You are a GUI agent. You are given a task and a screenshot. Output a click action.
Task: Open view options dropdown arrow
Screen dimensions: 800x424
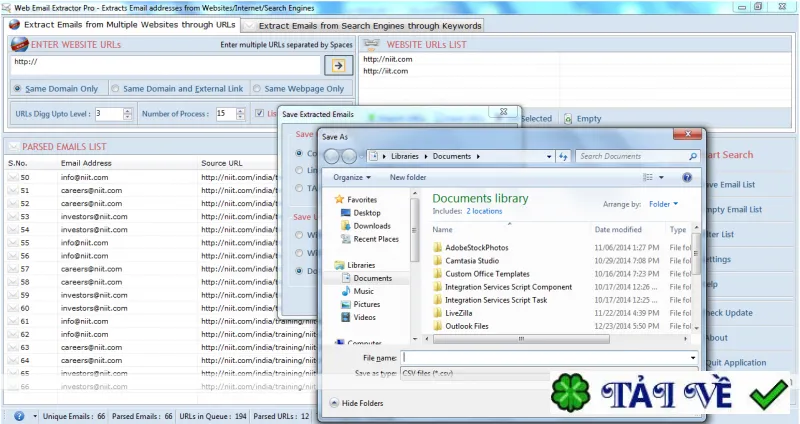tap(661, 178)
